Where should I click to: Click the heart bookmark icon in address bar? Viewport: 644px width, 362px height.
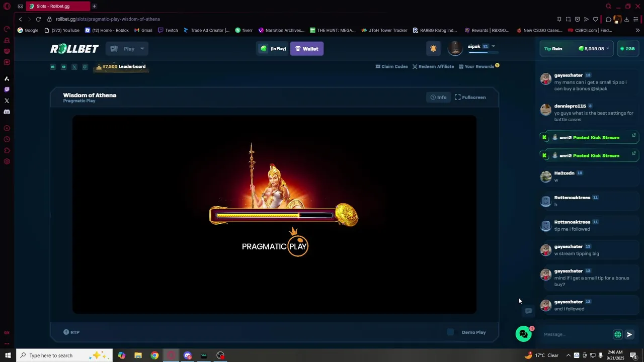pos(596,19)
